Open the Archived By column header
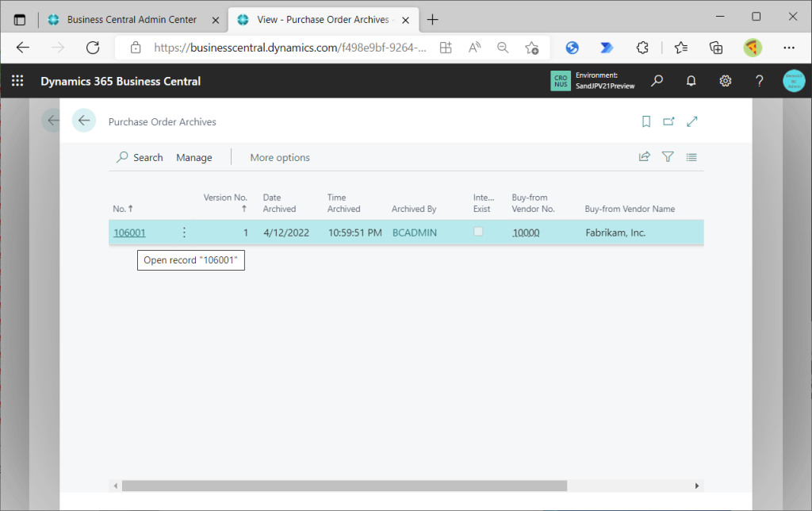Viewport: 812px width, 511px height. tap(414, 209)
